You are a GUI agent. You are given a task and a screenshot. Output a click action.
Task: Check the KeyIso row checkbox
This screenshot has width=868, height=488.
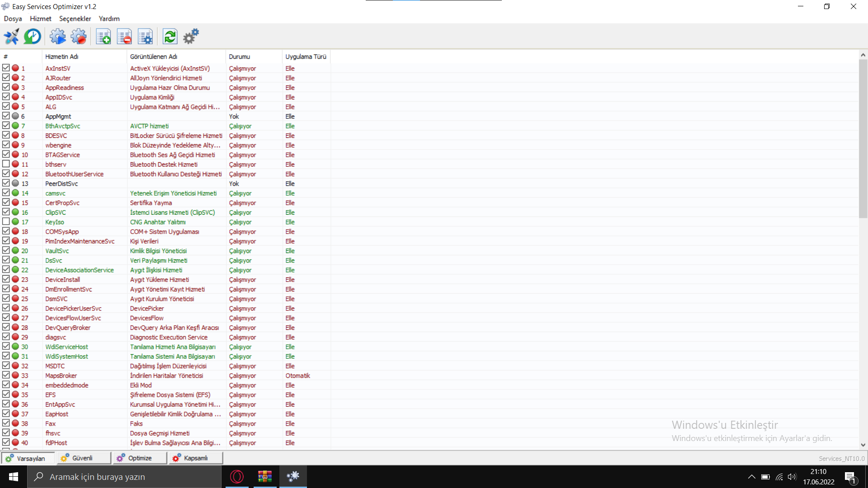[6, 222]
